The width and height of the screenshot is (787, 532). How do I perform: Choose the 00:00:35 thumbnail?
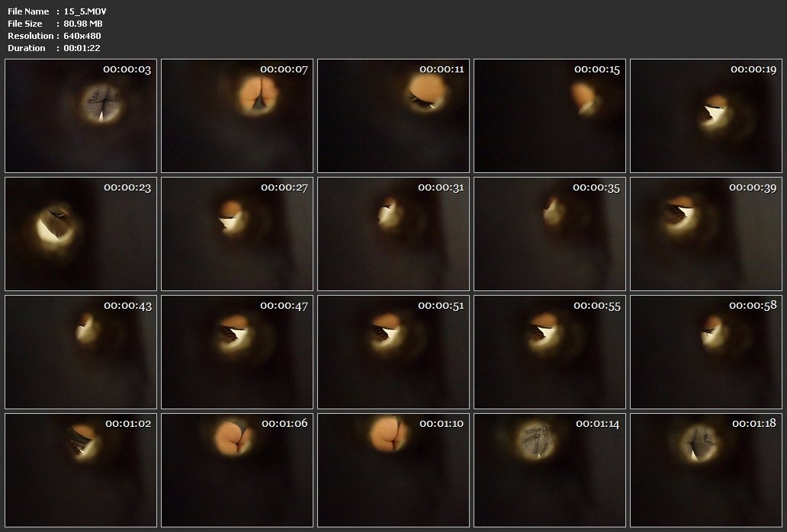[550, 234]
